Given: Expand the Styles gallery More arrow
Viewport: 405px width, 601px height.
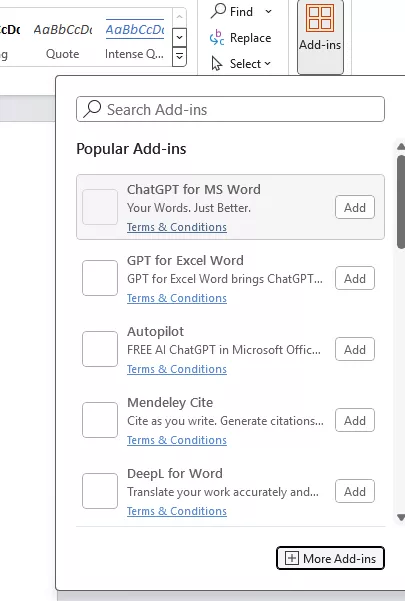Looking at the screenshot, I should [179, 57].
